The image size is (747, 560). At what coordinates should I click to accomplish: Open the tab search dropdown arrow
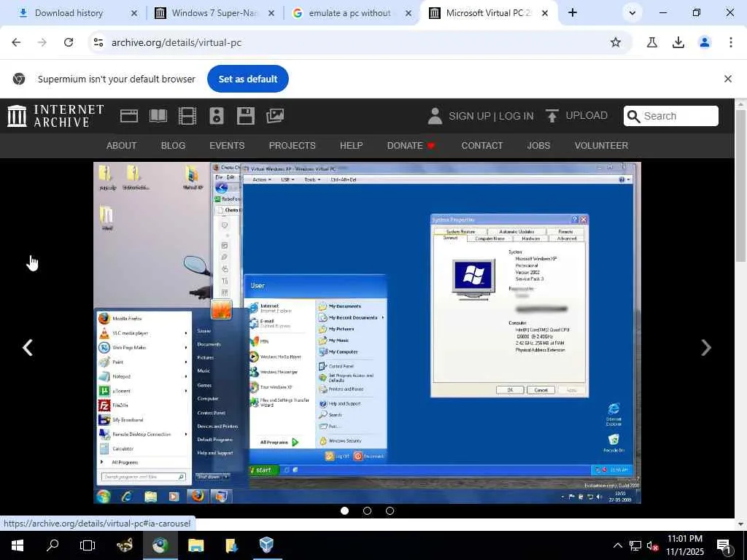click(x=632, y=13)
